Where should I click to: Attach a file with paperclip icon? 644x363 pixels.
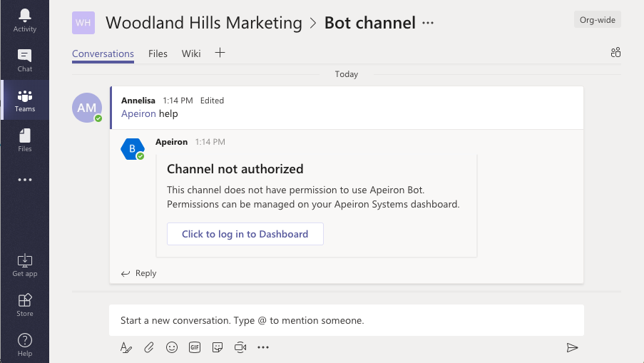[x=148, y=347]
